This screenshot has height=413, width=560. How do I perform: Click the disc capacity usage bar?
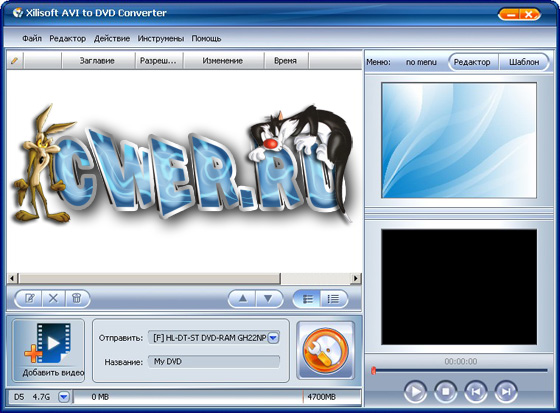click(x=217, y=397)
